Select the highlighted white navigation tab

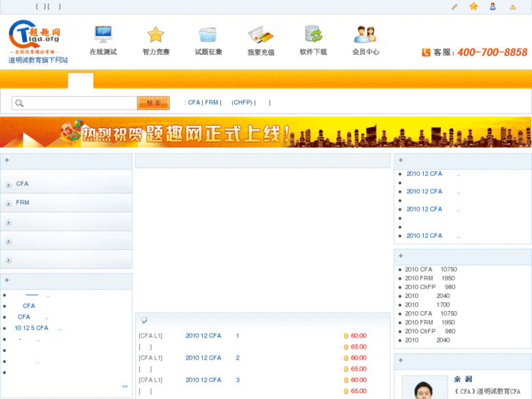tap(80, 81)
